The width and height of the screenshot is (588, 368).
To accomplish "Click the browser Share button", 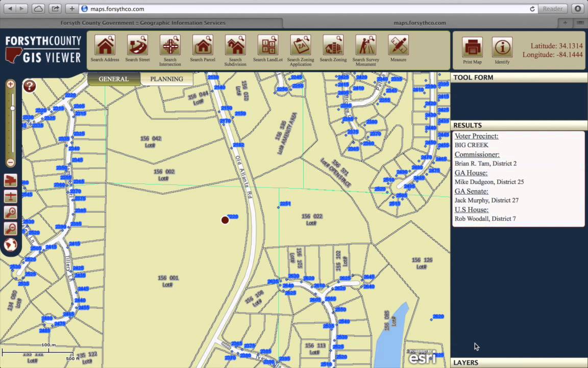I will 55,9.
